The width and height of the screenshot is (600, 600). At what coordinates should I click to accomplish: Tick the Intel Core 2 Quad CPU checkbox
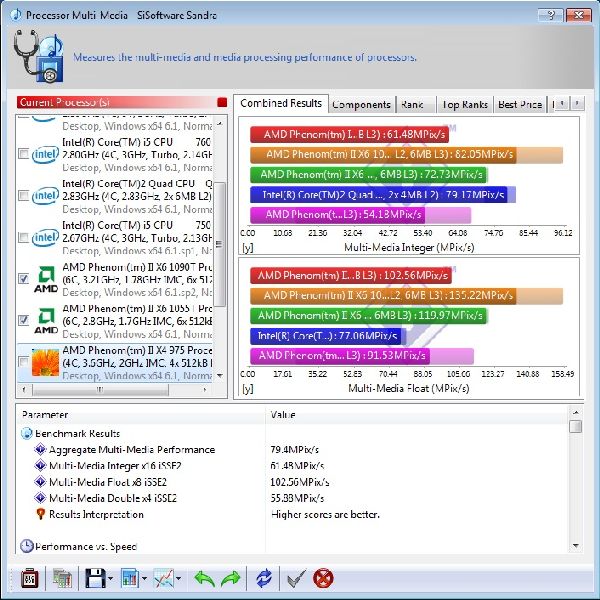(x=24, y=196)
